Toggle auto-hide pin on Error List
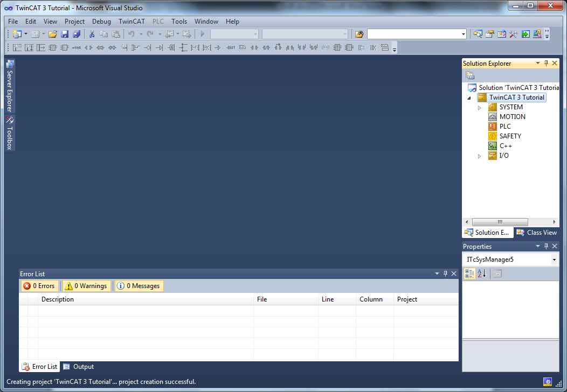 pos(446,274)
